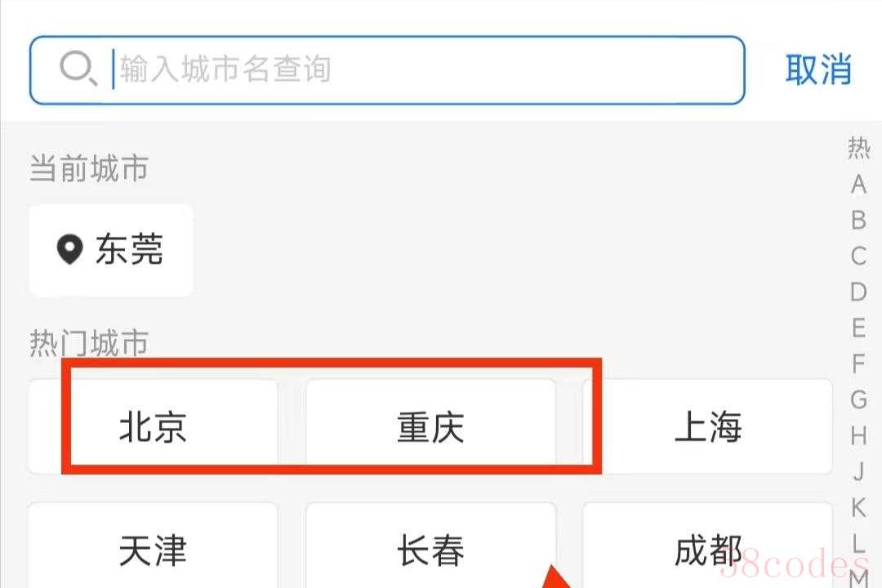Jump to letter D in index
This screenshot has height=588, width=882.
[859, 292]
